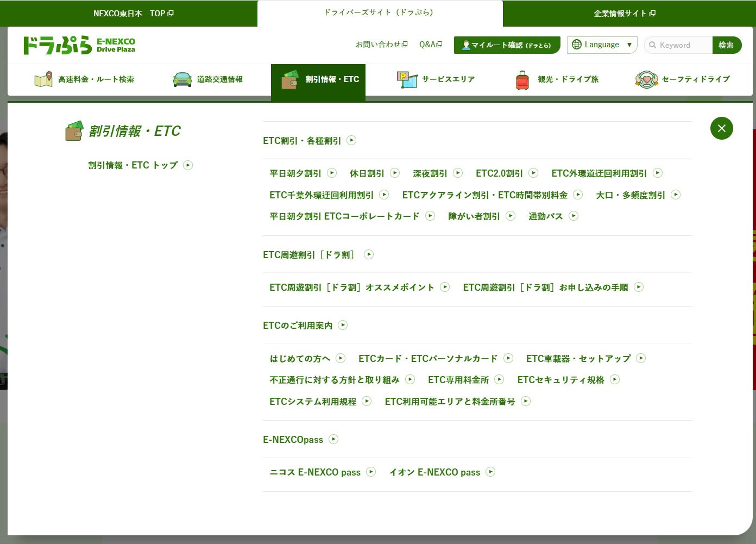Viewport: 756px width, 544px height.
Task: Click the steering wheel icon beside セーフティドライブ
Action: pyautogui.click(x=646, y=79)
